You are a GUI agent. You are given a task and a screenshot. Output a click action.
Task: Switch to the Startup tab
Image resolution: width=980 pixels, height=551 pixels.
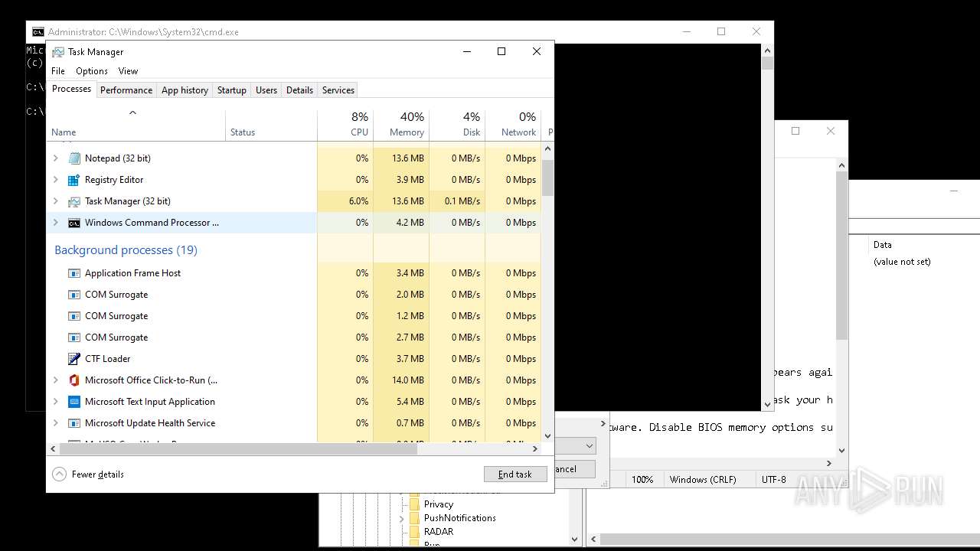point(231,90)
